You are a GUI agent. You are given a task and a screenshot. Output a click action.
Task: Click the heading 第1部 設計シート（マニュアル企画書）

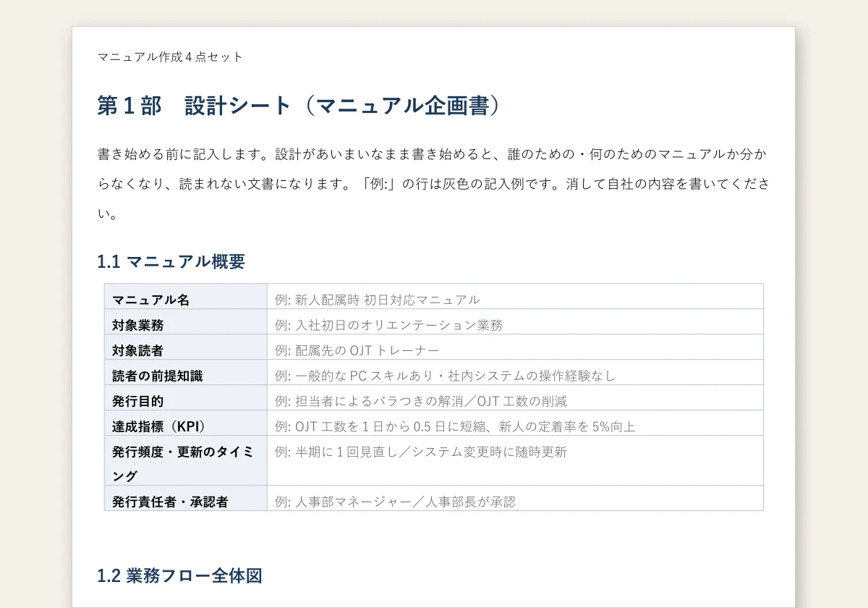pos(299,106)
